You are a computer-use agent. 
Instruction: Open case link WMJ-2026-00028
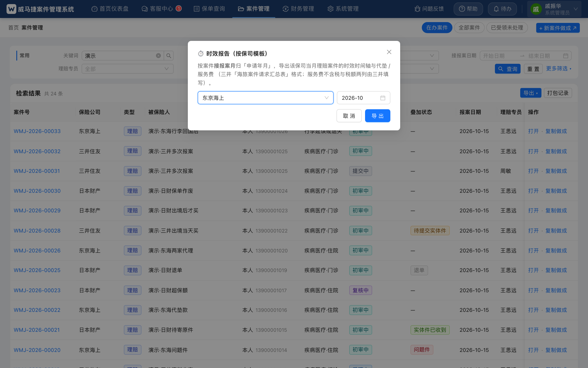[37, 231]
